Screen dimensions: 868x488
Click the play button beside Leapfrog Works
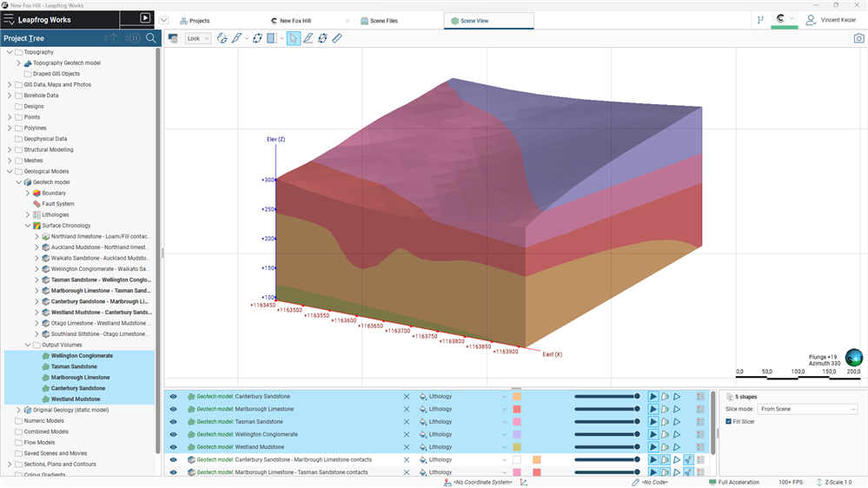(x=144, y=18)
